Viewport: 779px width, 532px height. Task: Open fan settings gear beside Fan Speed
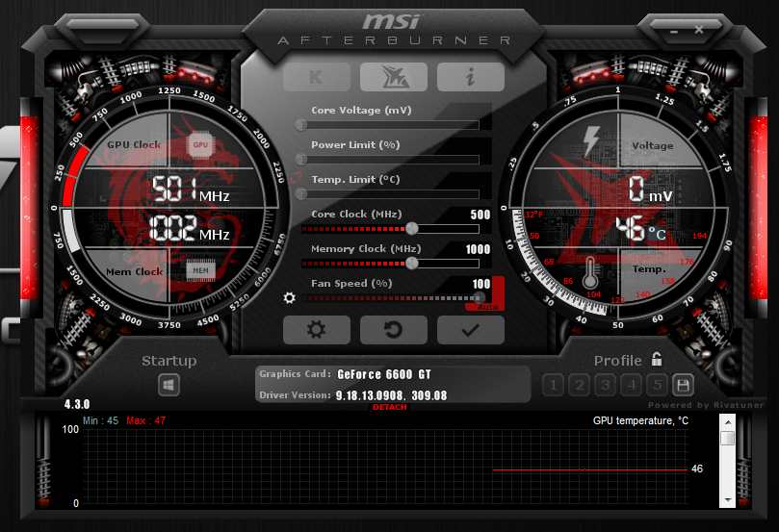pyautogui.click(x=289, y=297)
